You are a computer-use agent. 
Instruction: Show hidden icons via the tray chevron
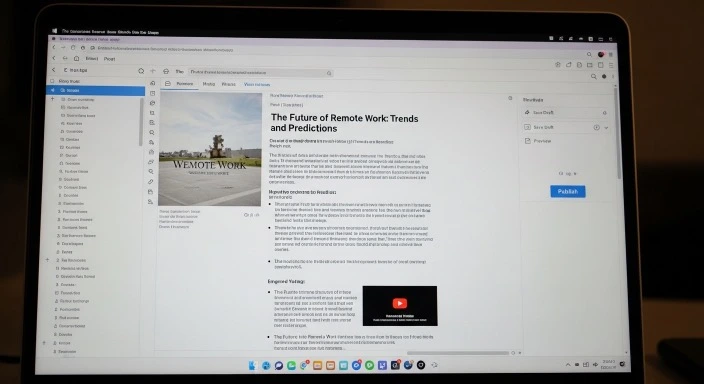coord(568,365)
